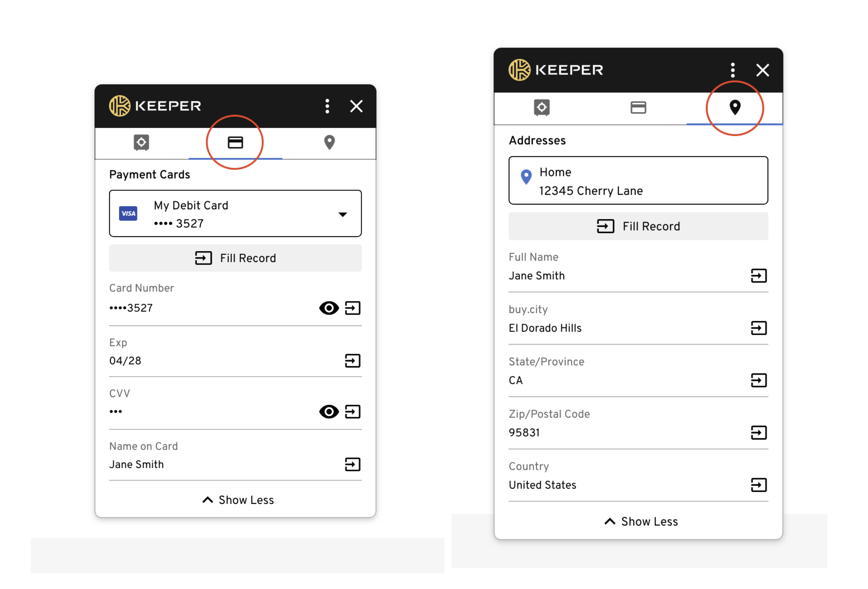Image resolution: width=868 pixels, height=589 pixels.
Task: Collapse Addresses details with Show Less
Action: click(x=641, y=521)
